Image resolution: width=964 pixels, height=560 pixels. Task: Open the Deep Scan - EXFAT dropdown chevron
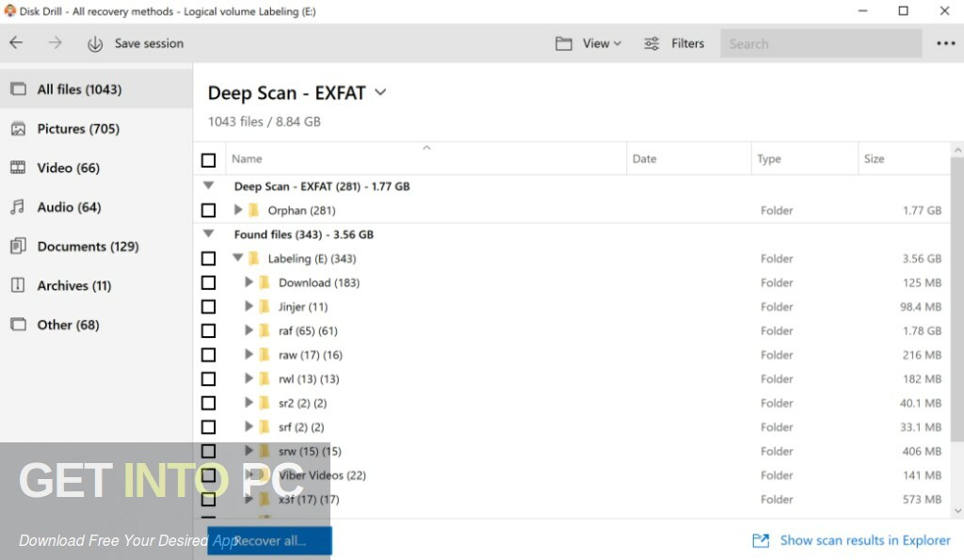pyautogui.click(x=380, y=92)
